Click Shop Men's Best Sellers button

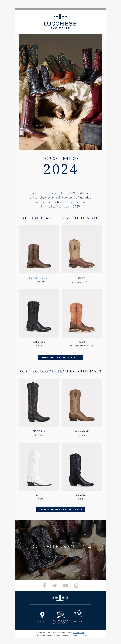(x=60, y=357)
